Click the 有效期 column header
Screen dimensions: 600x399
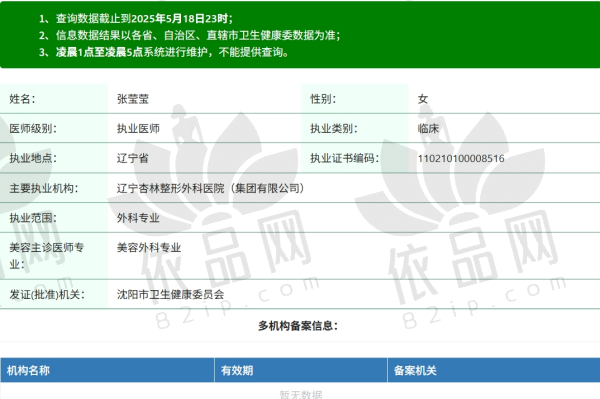237,370
